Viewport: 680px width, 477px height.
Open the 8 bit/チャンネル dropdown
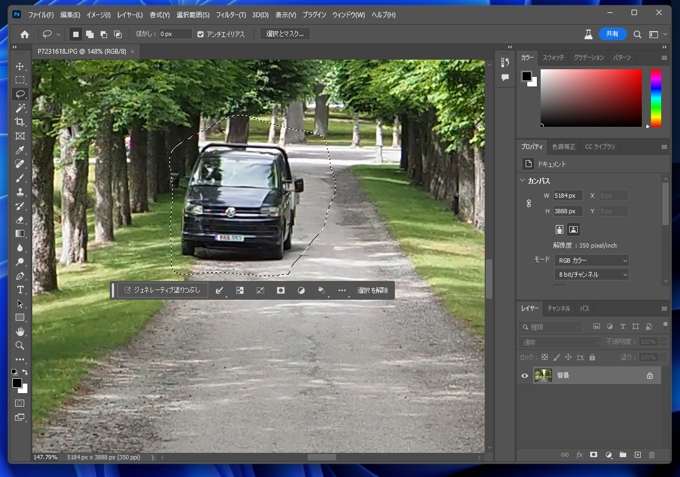click(592, 274)
